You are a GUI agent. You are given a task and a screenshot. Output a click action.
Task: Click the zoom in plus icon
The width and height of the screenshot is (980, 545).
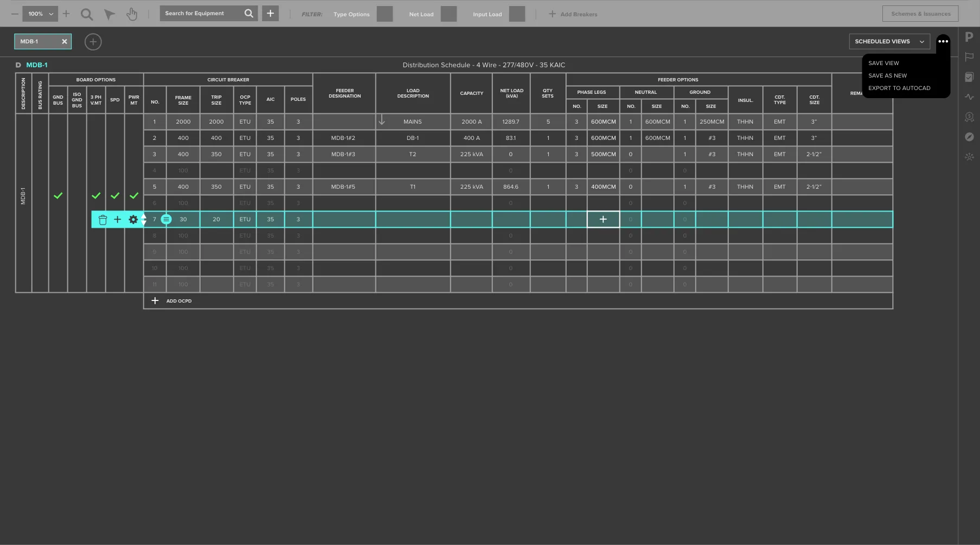coord(66,14)
